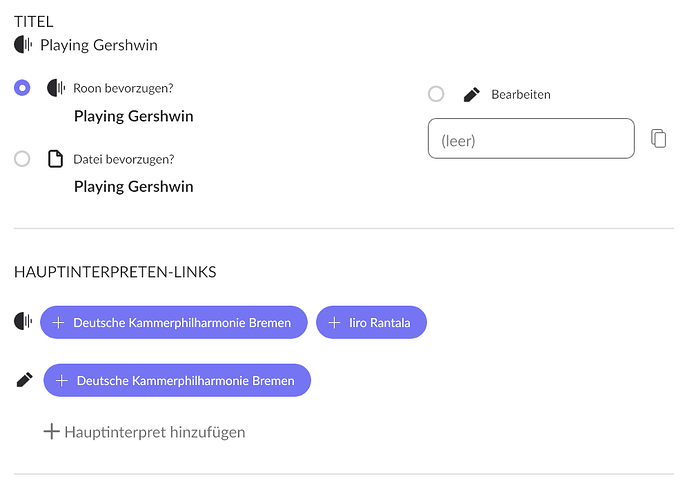This screenshot has height=482, width=690.
Task: Click the Iiro Rantala artist chip
Action: click(371, 322)
